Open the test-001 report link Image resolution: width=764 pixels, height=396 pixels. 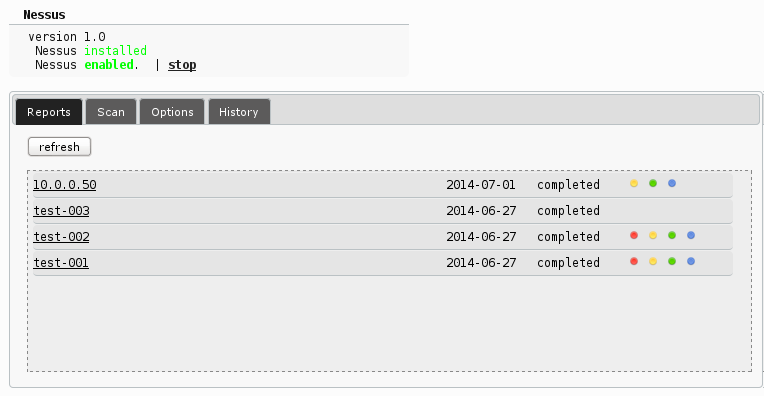tap(61, 263)
